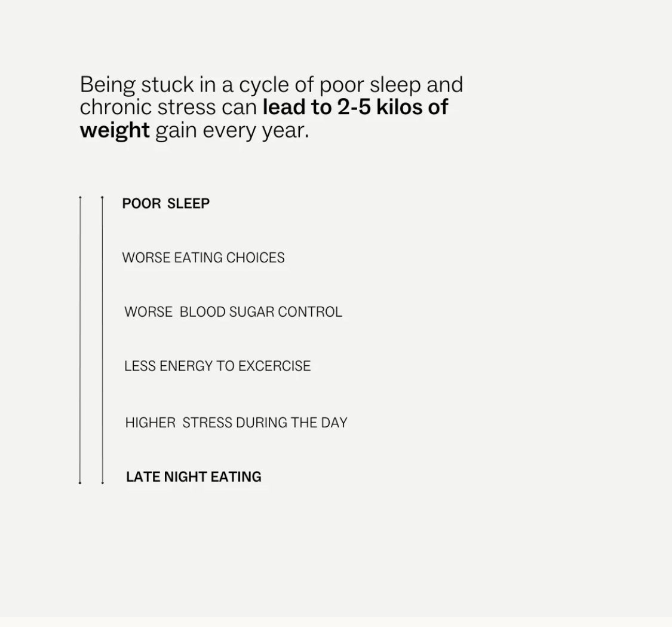Click HIGHER STRESS DURING THE DAY

click(x=236, y=423)
